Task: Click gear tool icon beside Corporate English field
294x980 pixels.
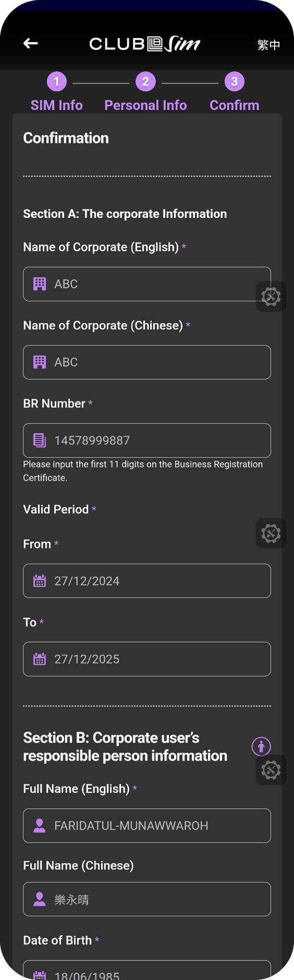Action: (271, 297)
